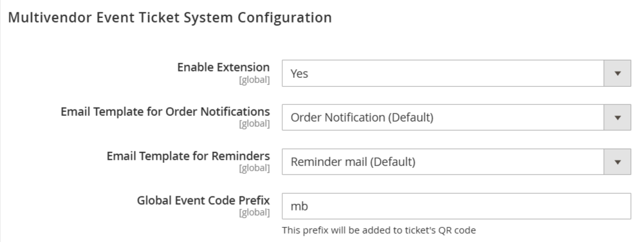Click the 'Reminder mail (Default)' value text
644x242 pixels.
coord(353,162)
